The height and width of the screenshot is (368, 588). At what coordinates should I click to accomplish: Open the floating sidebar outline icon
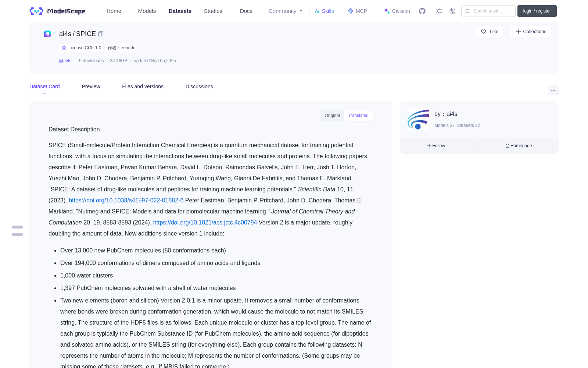[17, 231]
